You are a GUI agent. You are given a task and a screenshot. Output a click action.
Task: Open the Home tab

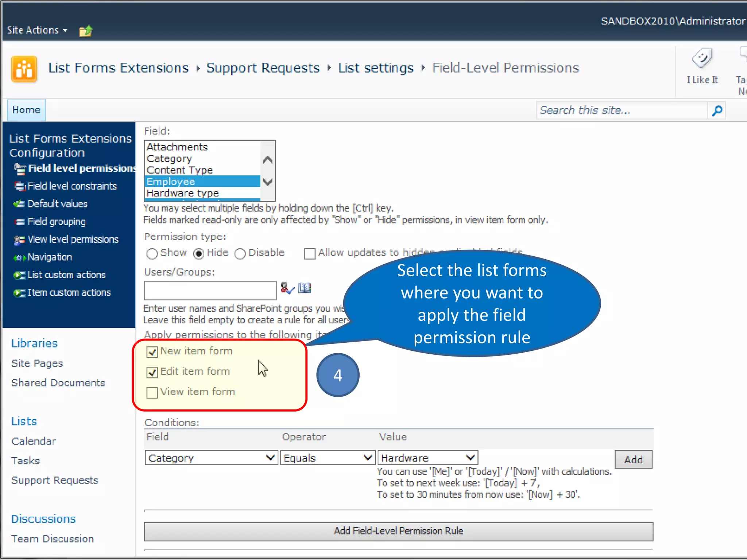(x=26, y=110)
